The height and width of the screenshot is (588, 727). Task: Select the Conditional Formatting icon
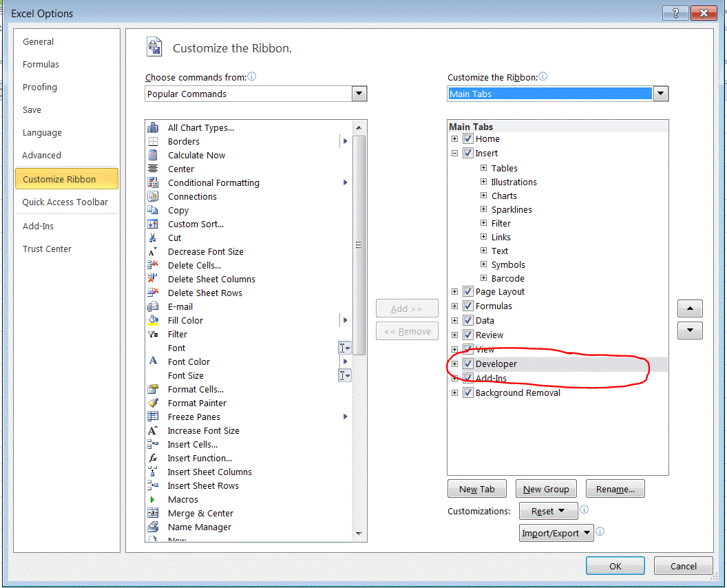click(x=153, y=182)
